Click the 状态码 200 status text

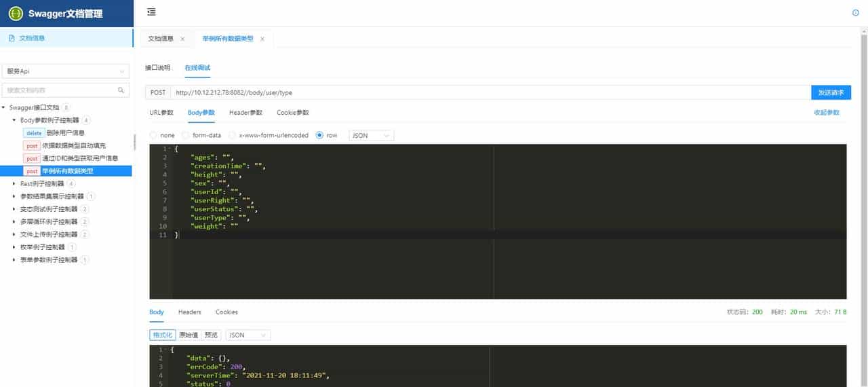point(745,312)
